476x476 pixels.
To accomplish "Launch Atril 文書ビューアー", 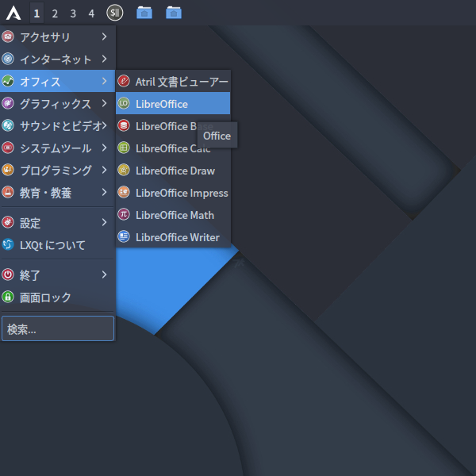I will tap(173, 82).
